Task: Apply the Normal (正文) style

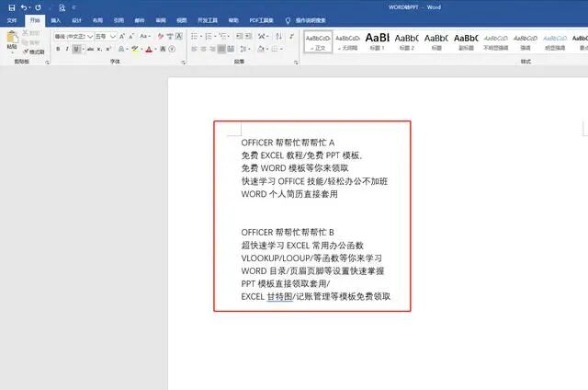Action: [318, 41]
